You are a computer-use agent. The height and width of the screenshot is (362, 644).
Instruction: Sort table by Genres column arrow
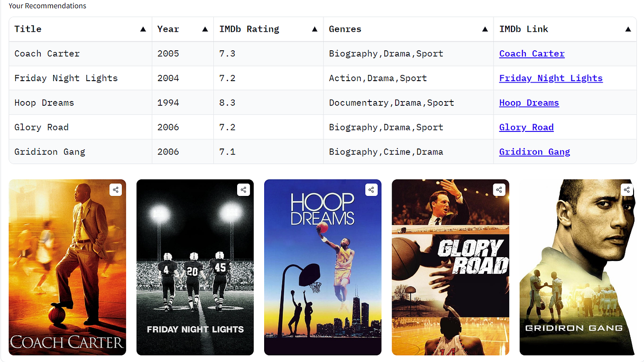pos(485,29)
